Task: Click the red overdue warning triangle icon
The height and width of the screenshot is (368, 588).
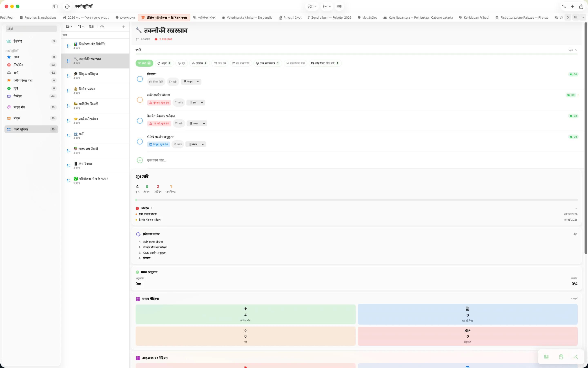Action: click(156, 39)
